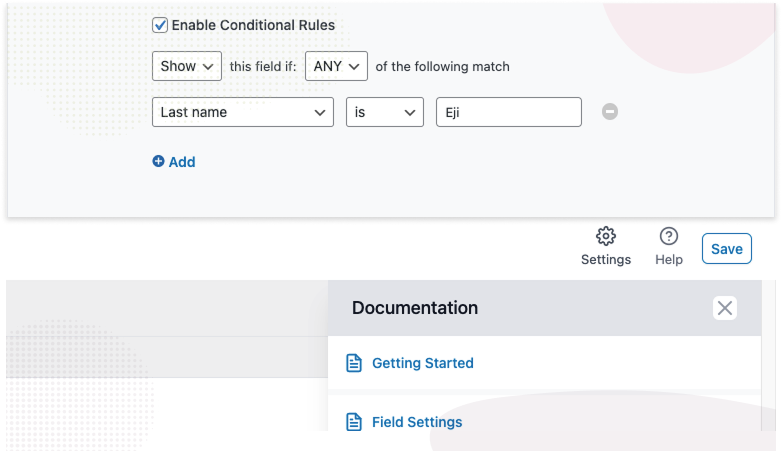Save the form with the Save button

[x=727, y=248]
